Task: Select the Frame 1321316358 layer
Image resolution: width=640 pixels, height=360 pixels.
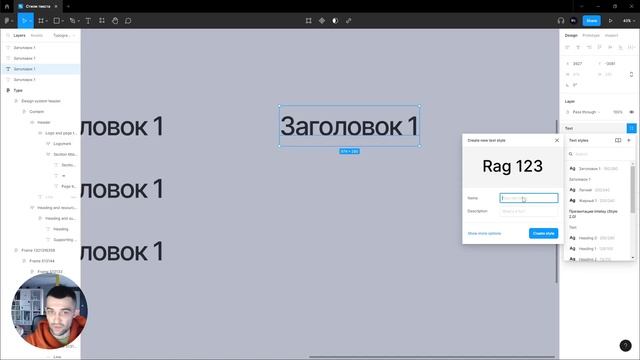Action: click(38, 250)
